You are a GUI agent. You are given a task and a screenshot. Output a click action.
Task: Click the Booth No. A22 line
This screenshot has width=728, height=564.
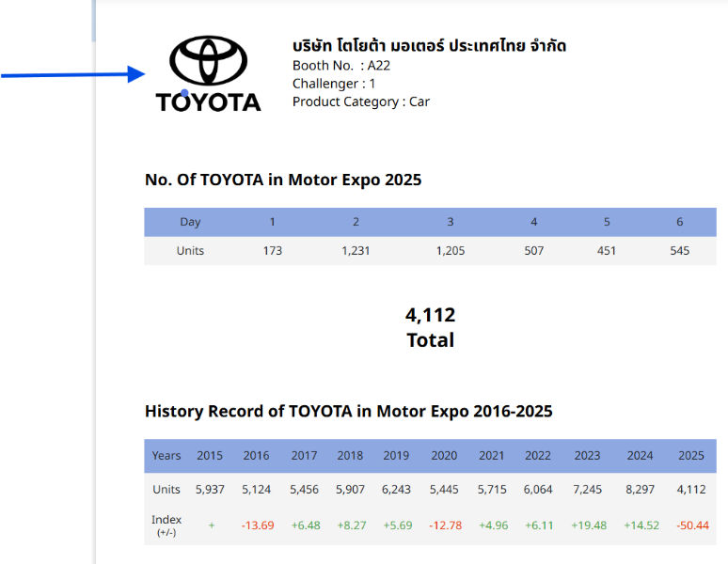pos(341,65)
